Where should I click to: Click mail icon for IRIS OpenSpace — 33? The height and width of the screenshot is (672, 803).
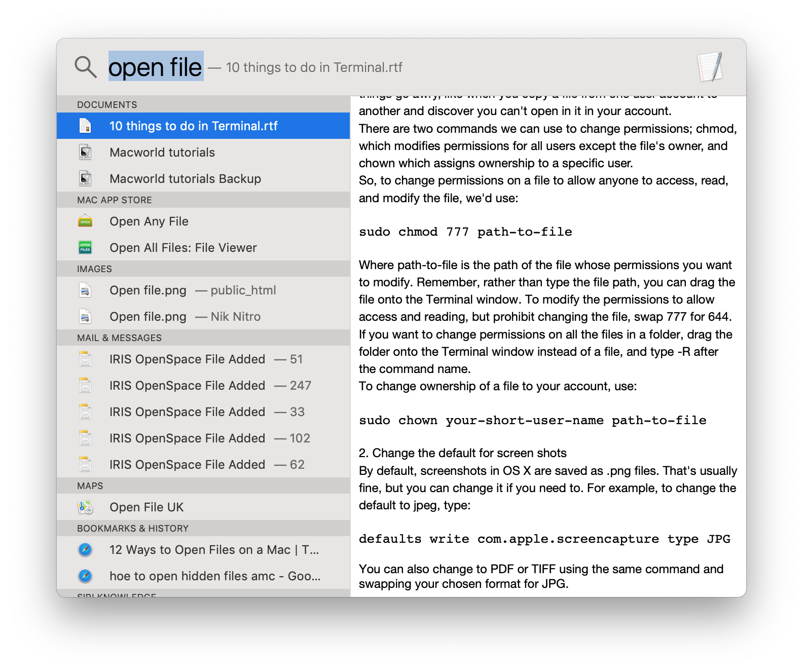point(85,412)
